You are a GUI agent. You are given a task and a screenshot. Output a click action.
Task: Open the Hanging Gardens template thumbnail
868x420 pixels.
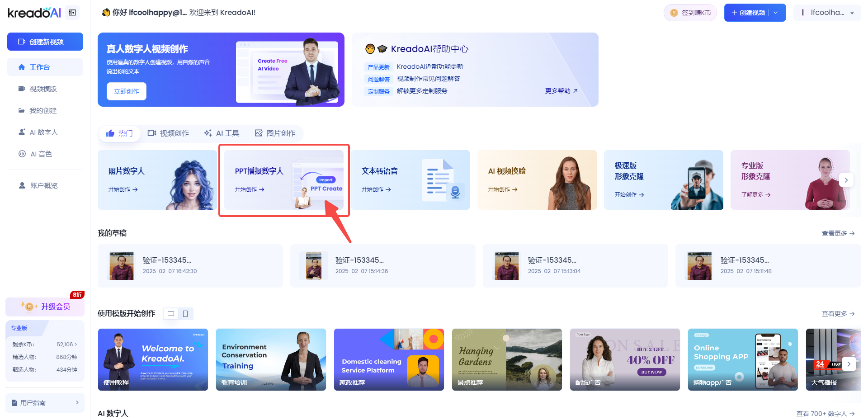[x=507, y=359]
